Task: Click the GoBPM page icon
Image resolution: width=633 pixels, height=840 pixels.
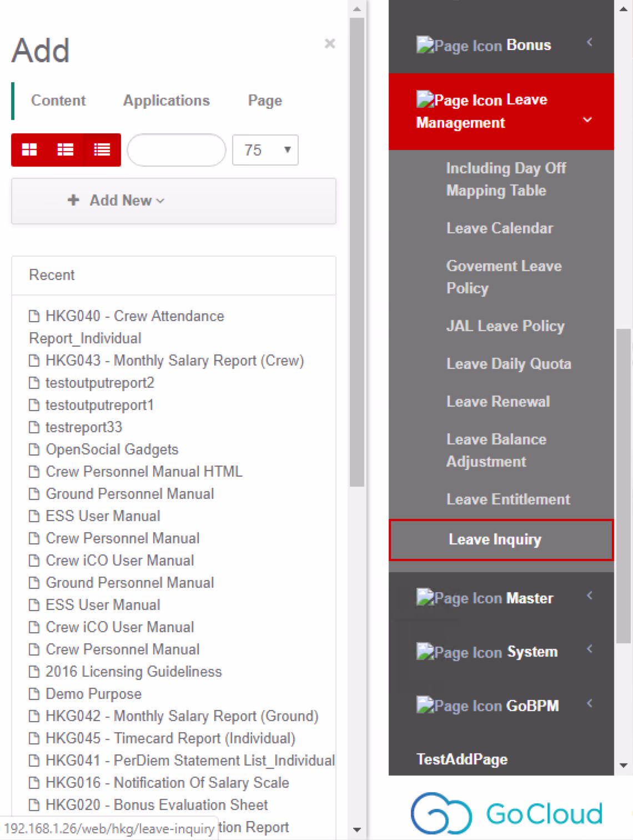Action: [425, 706]
